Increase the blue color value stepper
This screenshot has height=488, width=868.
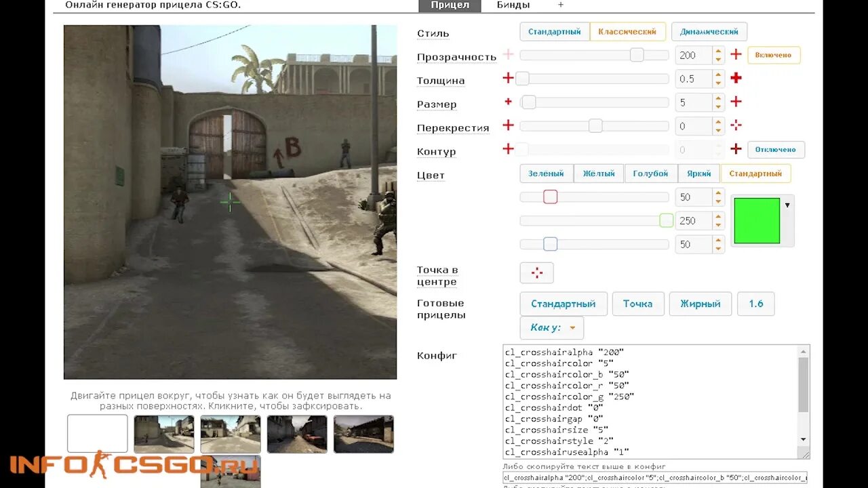[718, 240]
